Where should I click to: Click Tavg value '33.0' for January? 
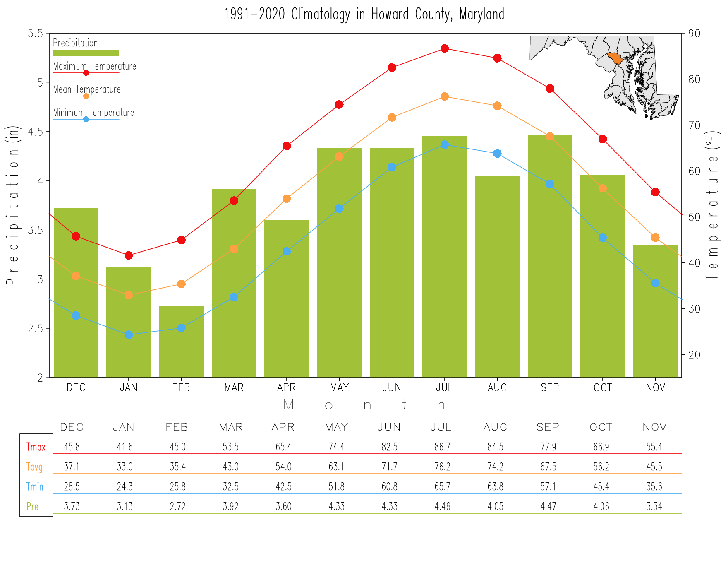coord(125,467)
